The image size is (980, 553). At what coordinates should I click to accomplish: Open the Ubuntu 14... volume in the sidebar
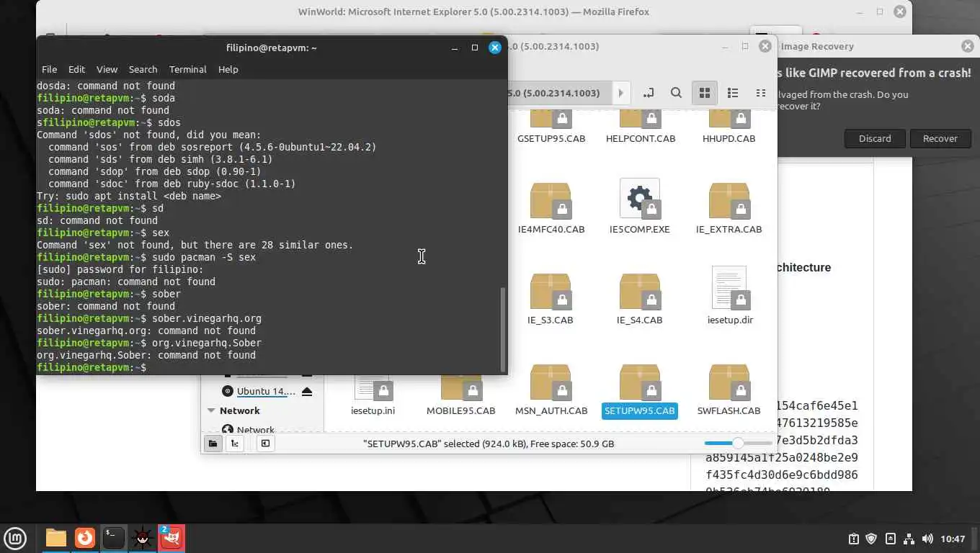[266, 391]
